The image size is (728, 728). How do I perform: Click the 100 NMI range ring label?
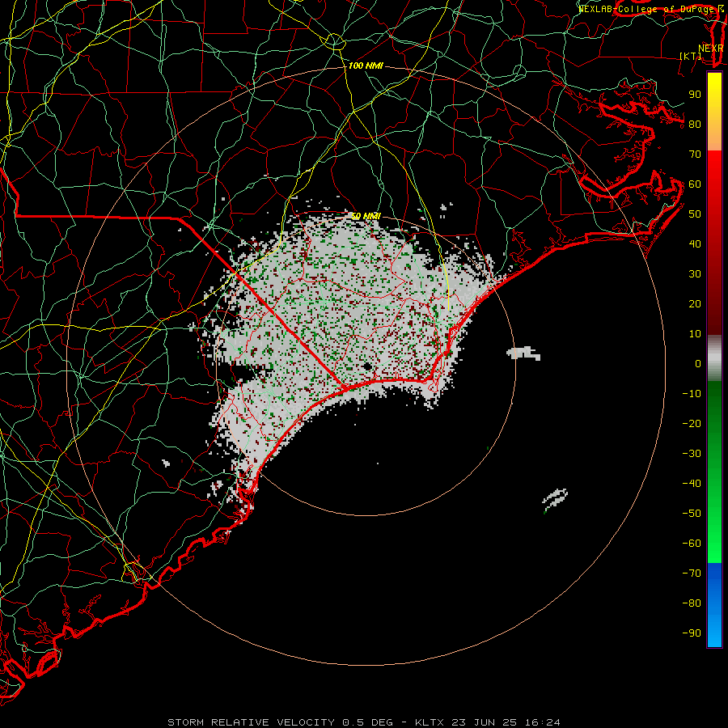coord(366,66)
